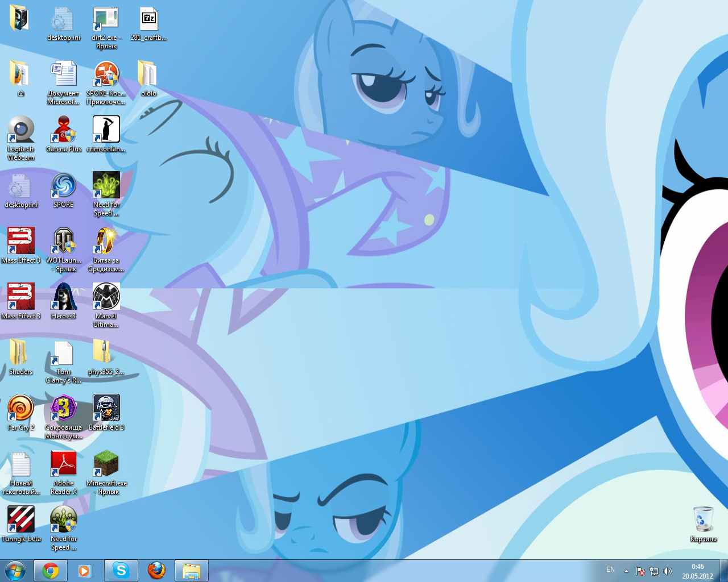Open the clock showing 0:46
Viewport: 728px width, 582px height.
tap(697, 571)
